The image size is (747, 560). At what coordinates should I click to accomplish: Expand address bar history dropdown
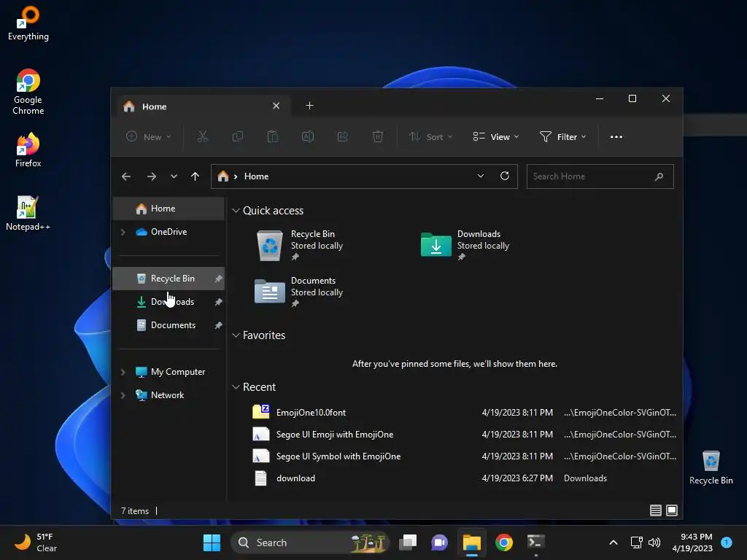pyautogui.click(x=481, y=176)
